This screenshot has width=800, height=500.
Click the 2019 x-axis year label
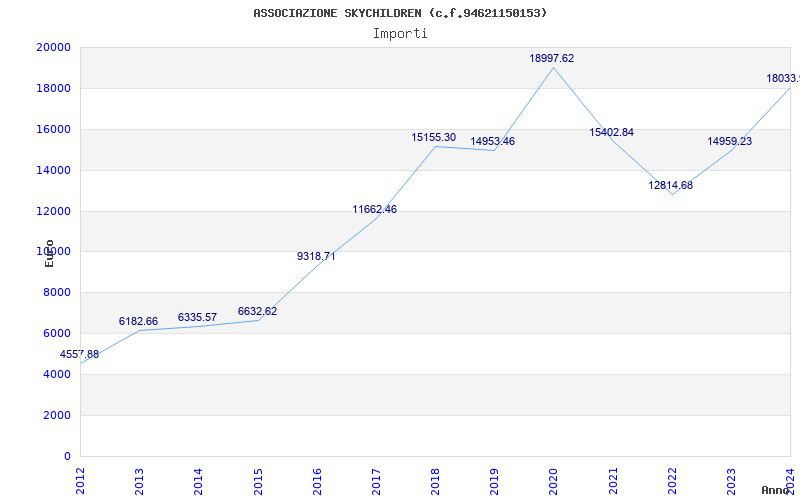tap(494, 481)
